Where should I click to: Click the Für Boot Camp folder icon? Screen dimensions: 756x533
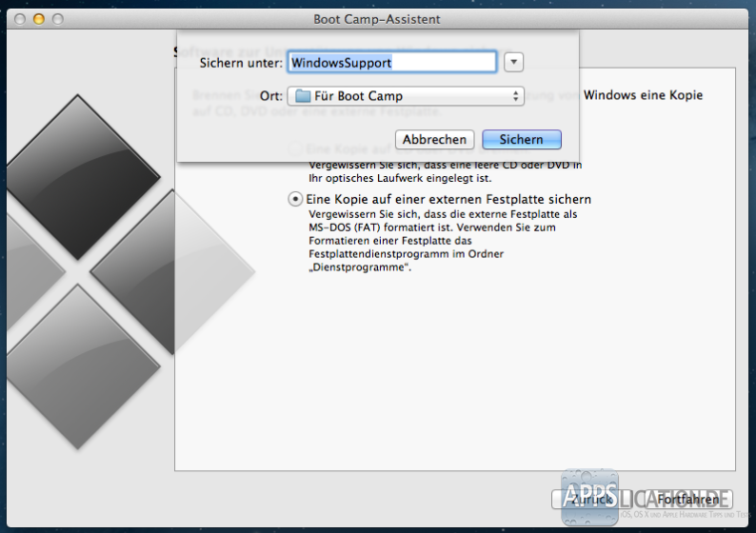(x=302, y=96)
